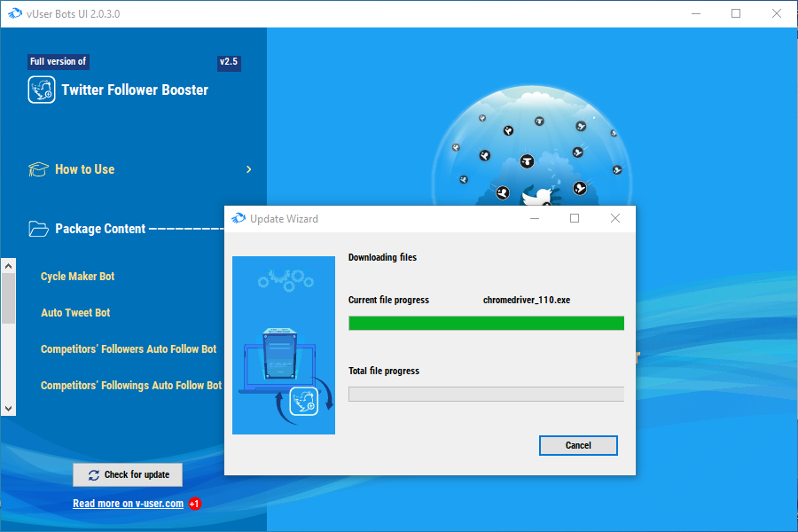Click the Total file progress label
Viewport: 798px width, 532px height.
coord(384,371)
